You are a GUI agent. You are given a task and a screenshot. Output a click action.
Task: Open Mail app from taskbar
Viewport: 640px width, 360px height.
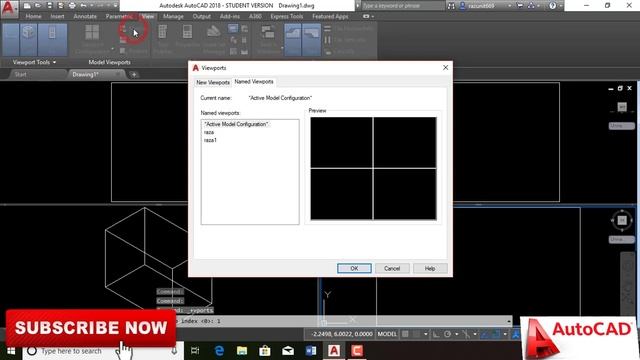point(288,351)
